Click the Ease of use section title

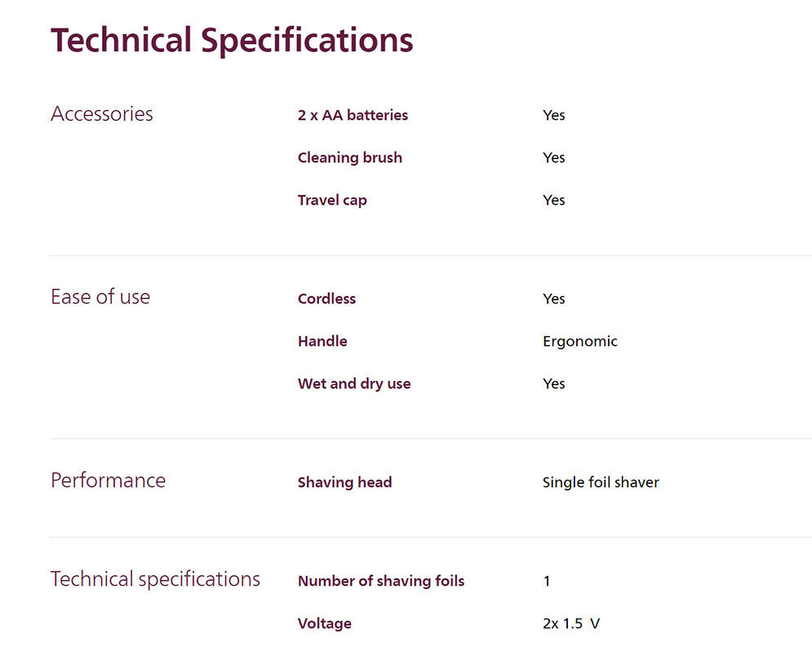(100, 297)
